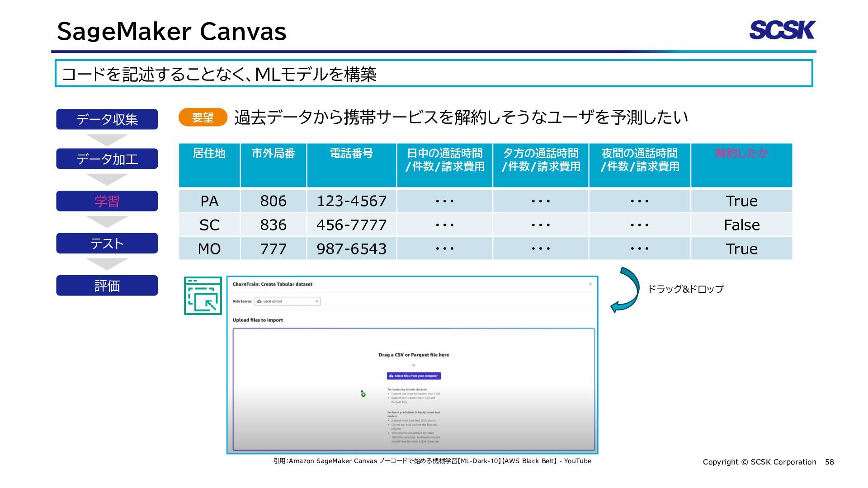Click the orange 要望 badge

coord(203,117)
